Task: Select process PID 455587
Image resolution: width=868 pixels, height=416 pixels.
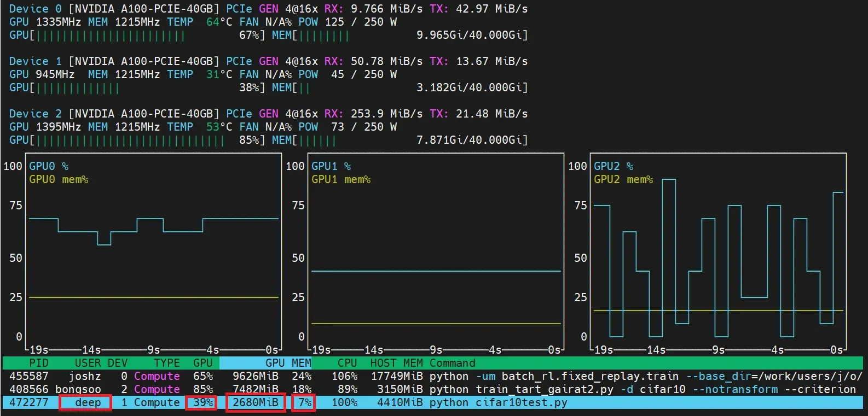Action: click(29, 376)
